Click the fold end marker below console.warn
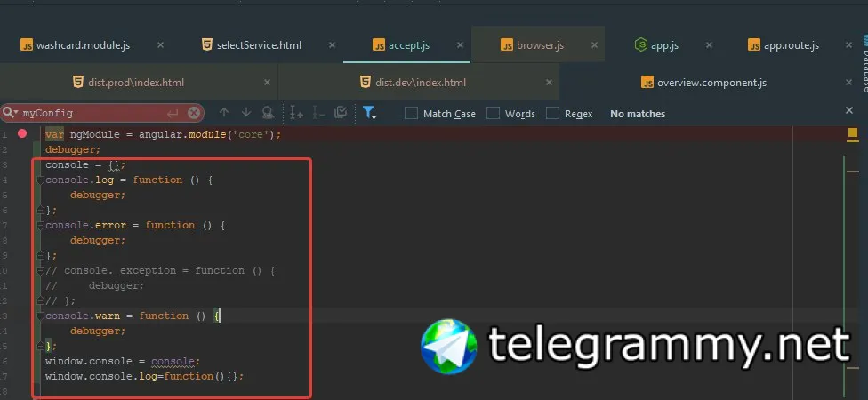 40,346
